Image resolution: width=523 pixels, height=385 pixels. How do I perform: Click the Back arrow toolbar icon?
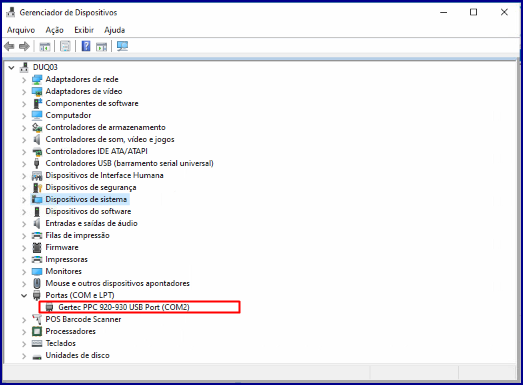coord(9,46)
